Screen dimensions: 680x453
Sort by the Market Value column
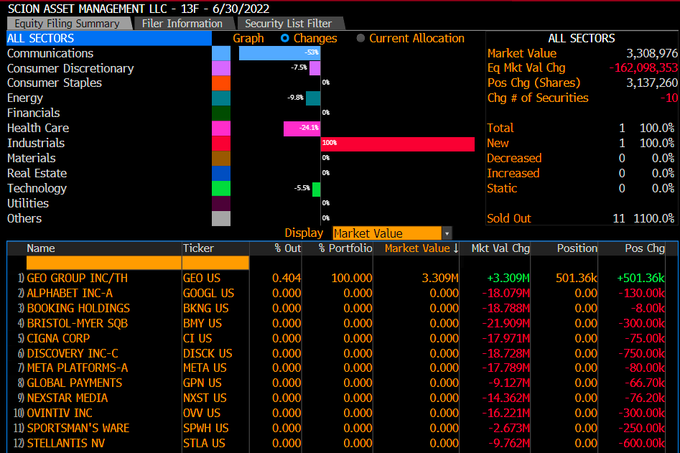click(x=422, y=248)
